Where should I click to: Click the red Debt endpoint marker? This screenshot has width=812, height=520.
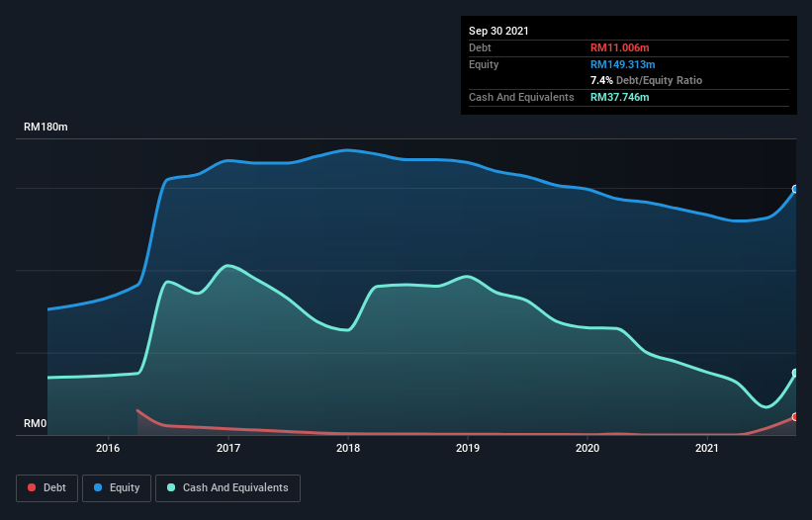pos(795,417)
